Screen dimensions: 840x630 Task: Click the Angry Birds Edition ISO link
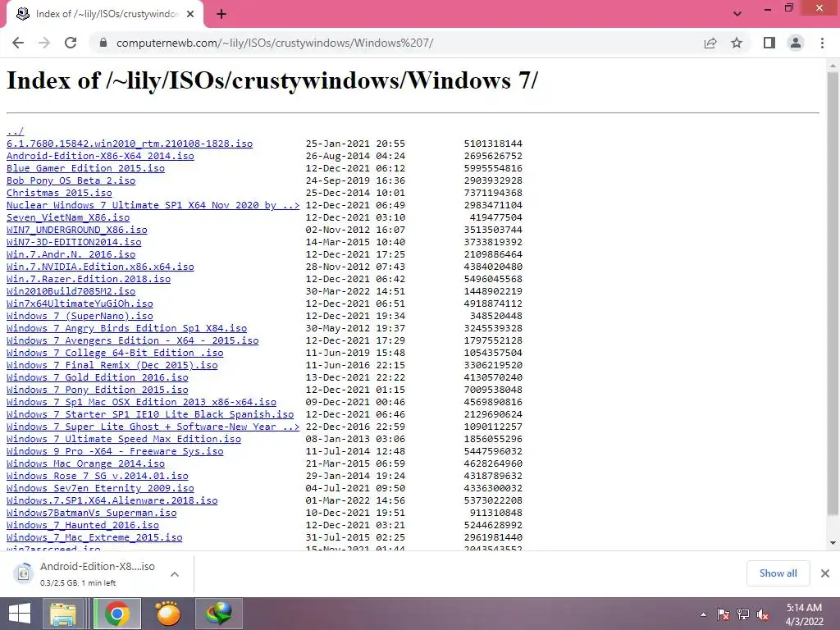[x=126, y=328]
